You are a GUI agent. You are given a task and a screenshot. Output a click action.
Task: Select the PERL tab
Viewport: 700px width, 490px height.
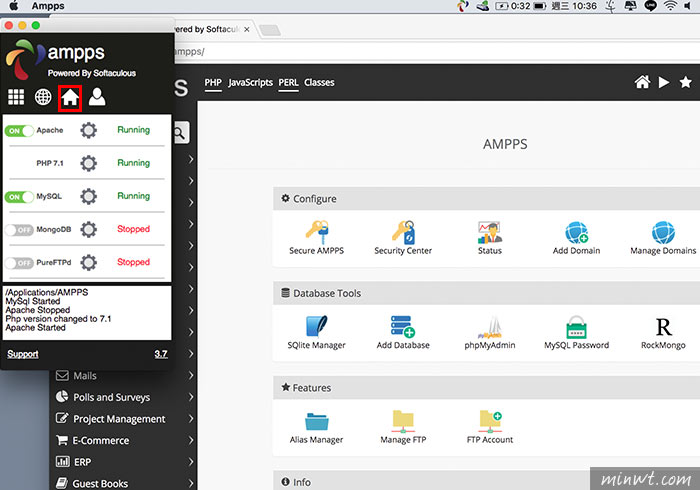288,83
